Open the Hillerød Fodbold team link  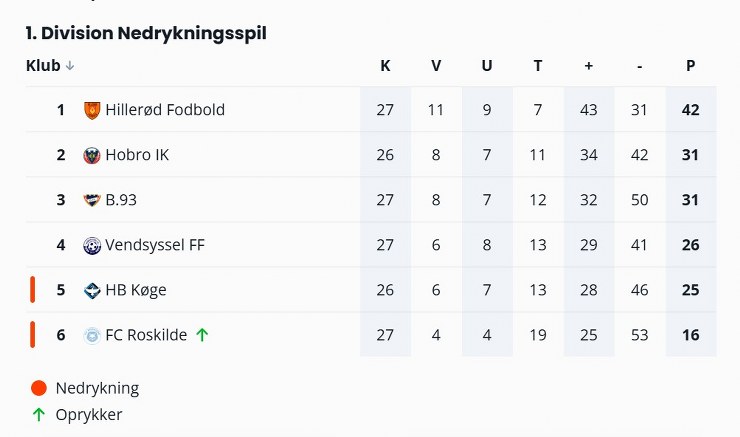[165, 110]
